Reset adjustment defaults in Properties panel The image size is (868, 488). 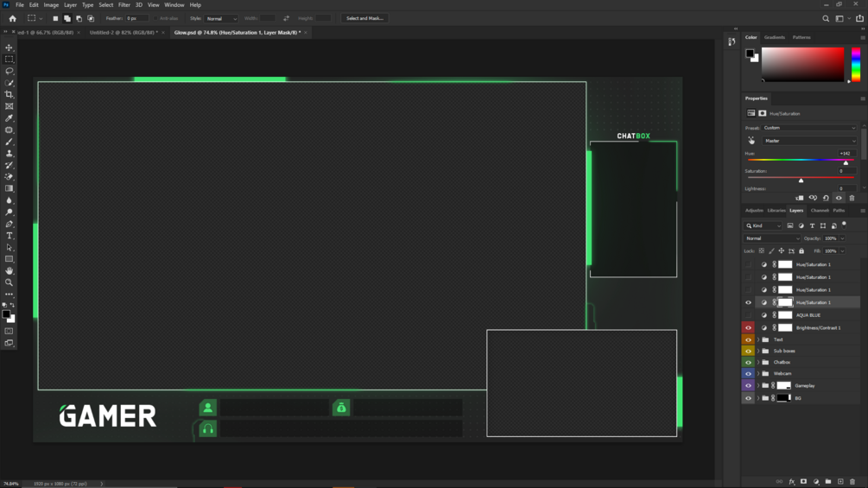click(826, 198)
